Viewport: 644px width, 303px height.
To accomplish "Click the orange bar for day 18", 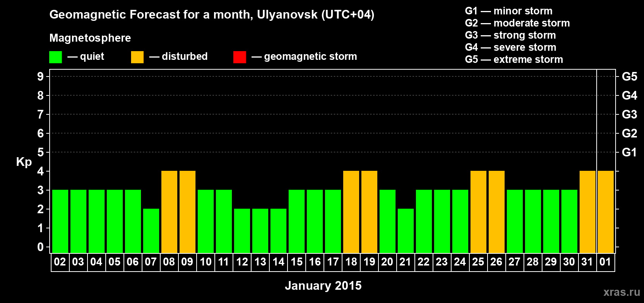I will [x=351, y=212].
